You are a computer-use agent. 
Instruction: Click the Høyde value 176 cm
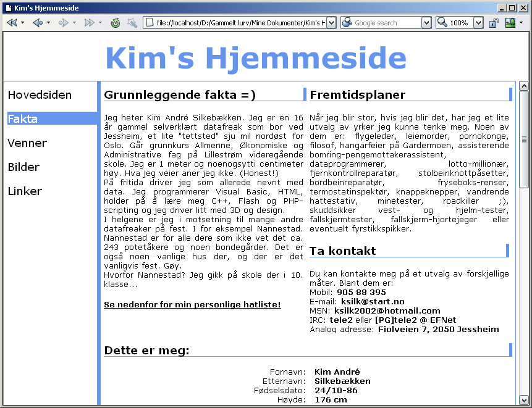click(x=331, y=399)
